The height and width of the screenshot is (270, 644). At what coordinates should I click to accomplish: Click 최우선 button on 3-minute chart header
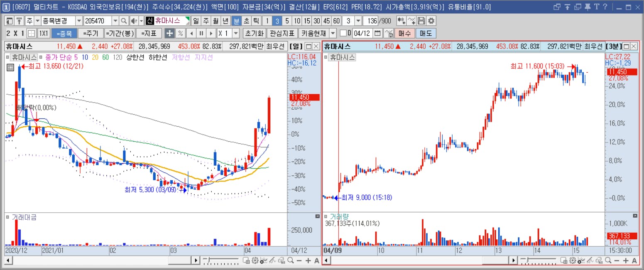pos(594,47)
